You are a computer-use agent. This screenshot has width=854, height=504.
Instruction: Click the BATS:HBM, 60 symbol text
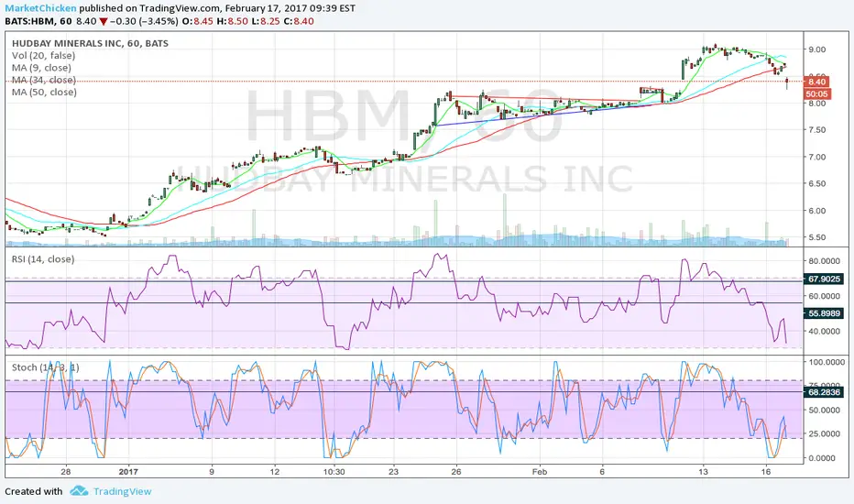(38, 21)
